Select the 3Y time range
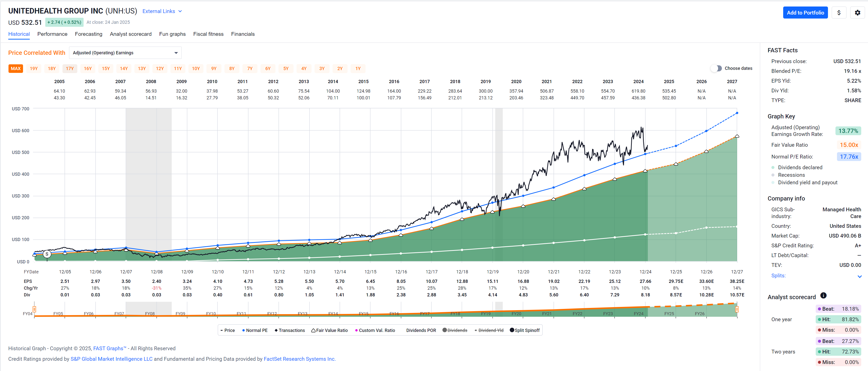 322,69
